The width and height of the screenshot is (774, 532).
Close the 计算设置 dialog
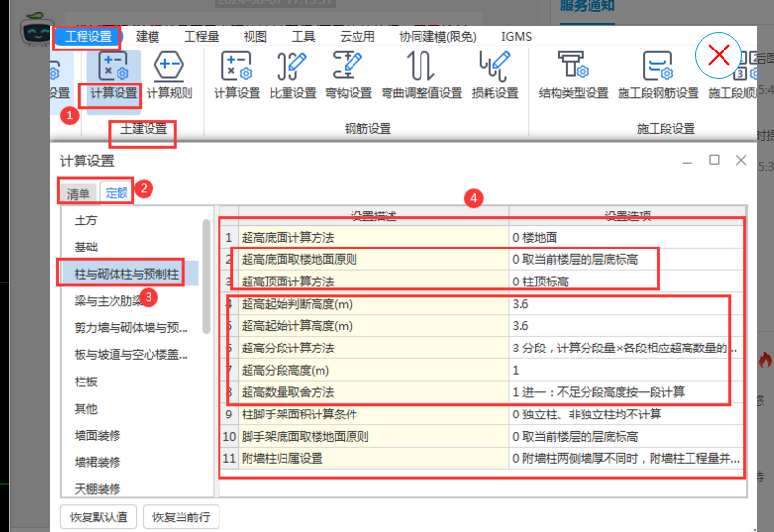pos(740,160)
